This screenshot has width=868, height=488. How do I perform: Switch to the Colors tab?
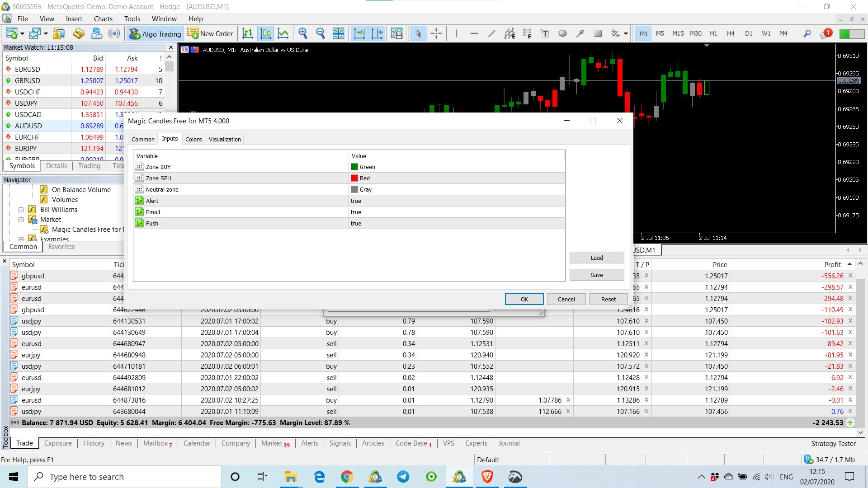pyautogui.click(x=193, y=139)
